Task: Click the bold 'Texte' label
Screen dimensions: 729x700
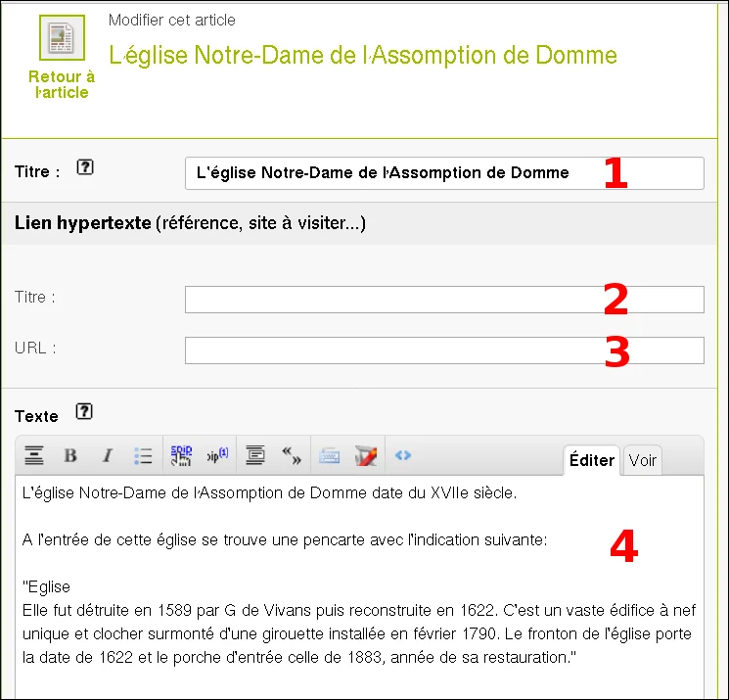Action: click(x=36, y=416)
